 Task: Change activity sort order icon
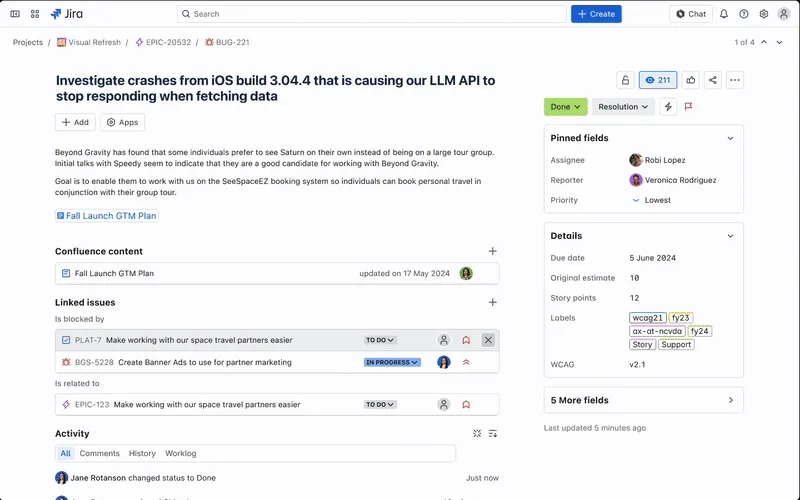click(493, 434)
